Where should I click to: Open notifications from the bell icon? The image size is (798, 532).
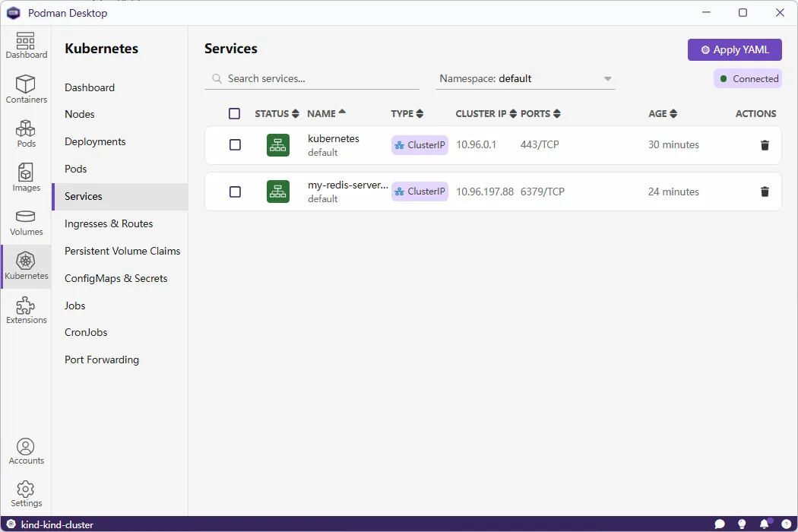(762, 524)
